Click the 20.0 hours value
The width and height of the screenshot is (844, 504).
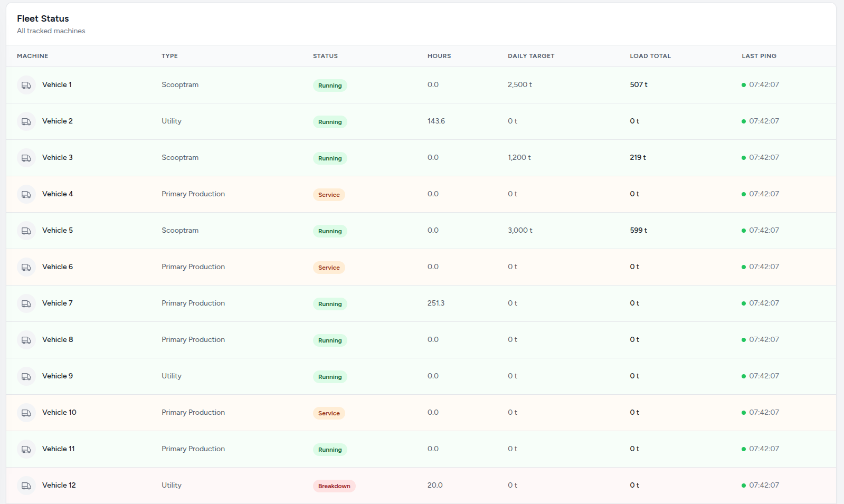[435, 485]
